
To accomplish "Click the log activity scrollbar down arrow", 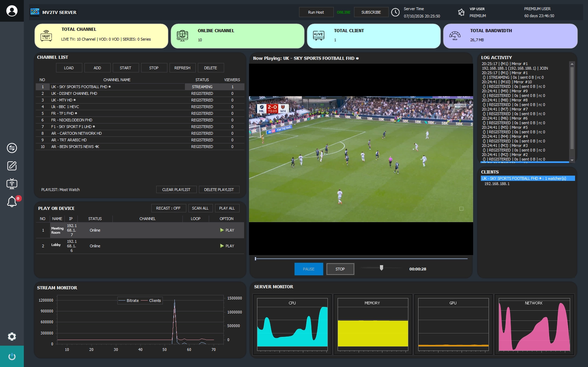I will 572,160.
